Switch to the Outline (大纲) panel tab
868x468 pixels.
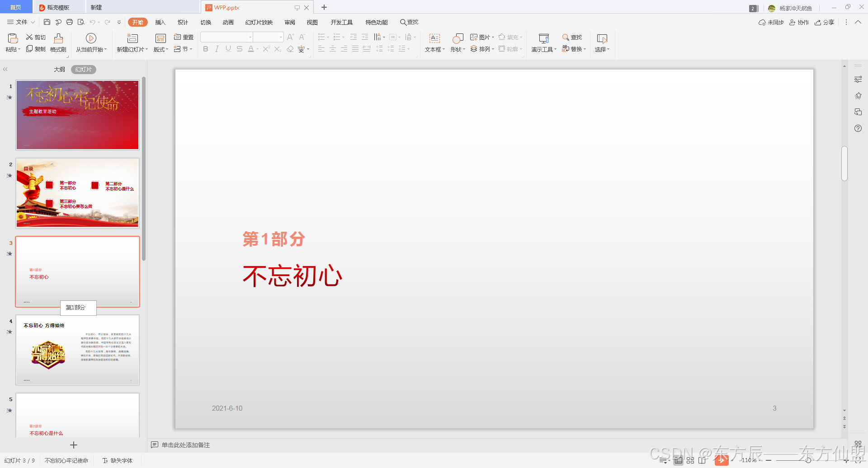point(60,69)
